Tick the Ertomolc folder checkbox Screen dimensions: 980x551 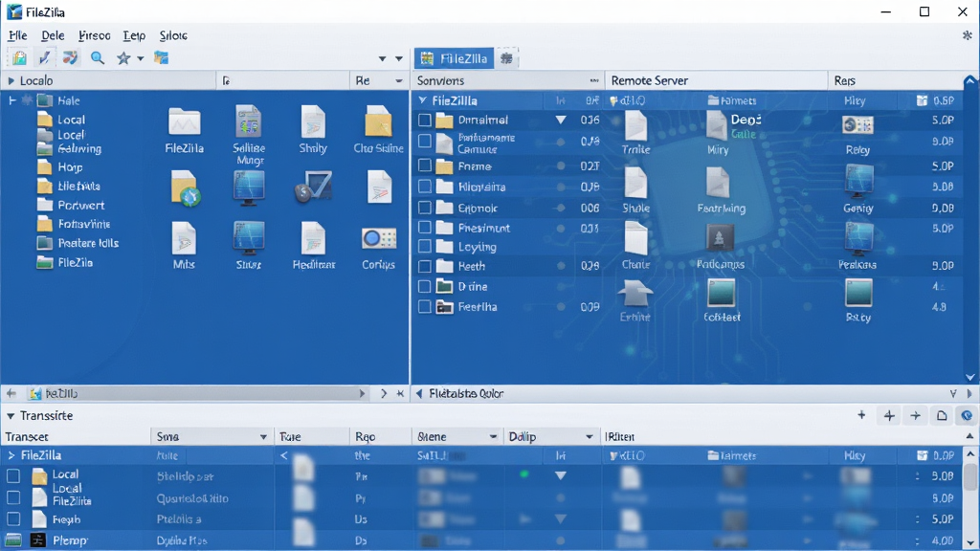click(x=424, y=208)
